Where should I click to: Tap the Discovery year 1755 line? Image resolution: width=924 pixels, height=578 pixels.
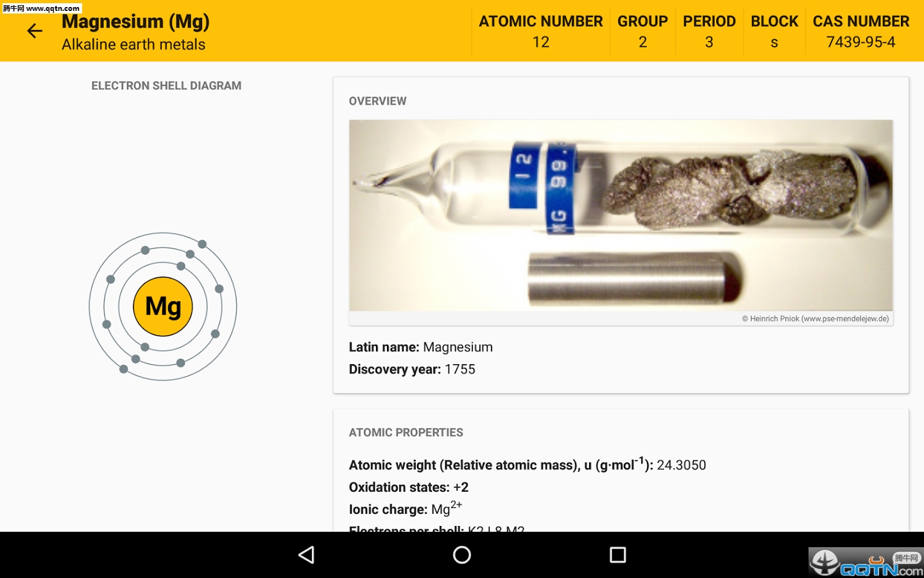point(412,369)
